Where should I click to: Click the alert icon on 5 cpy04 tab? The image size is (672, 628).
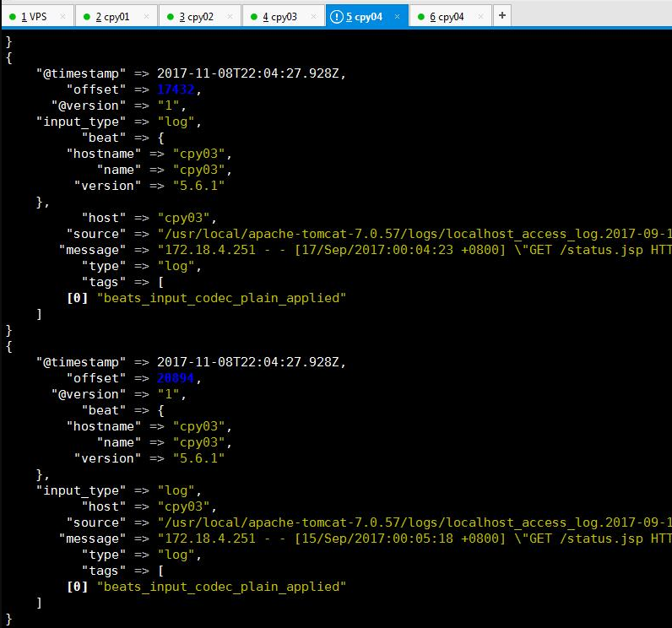[337, 17]
